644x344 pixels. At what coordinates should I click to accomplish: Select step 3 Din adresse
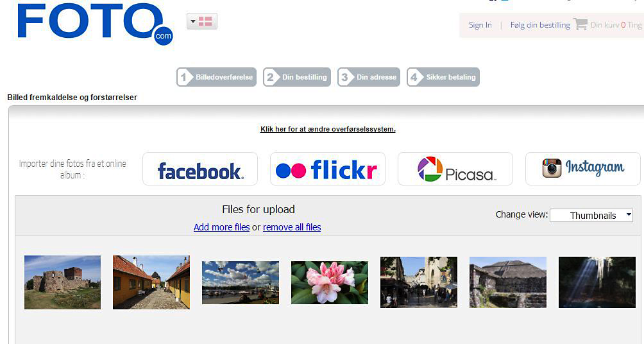[369, 77]
